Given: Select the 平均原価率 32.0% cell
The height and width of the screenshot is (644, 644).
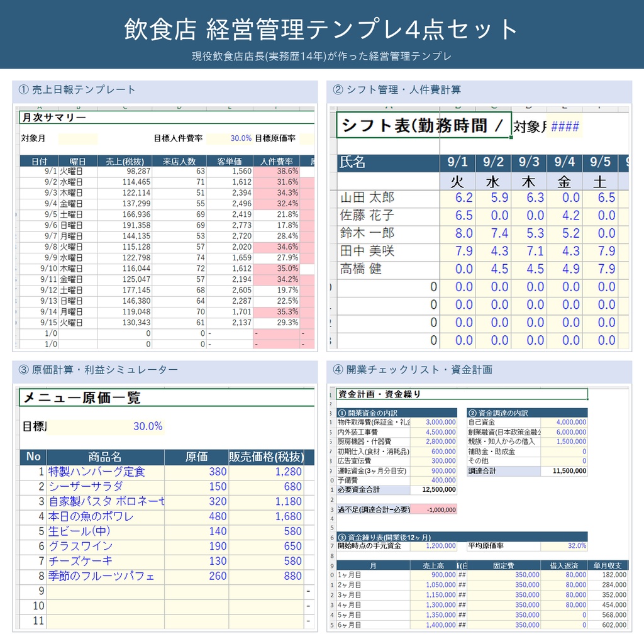Looking at the screenshot, I should tap(564, 546).
